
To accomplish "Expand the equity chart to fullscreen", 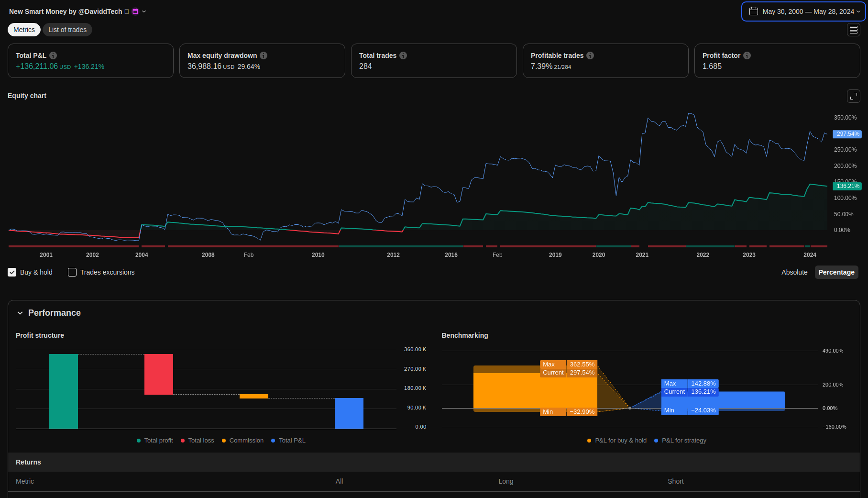I will coord(853,96).
